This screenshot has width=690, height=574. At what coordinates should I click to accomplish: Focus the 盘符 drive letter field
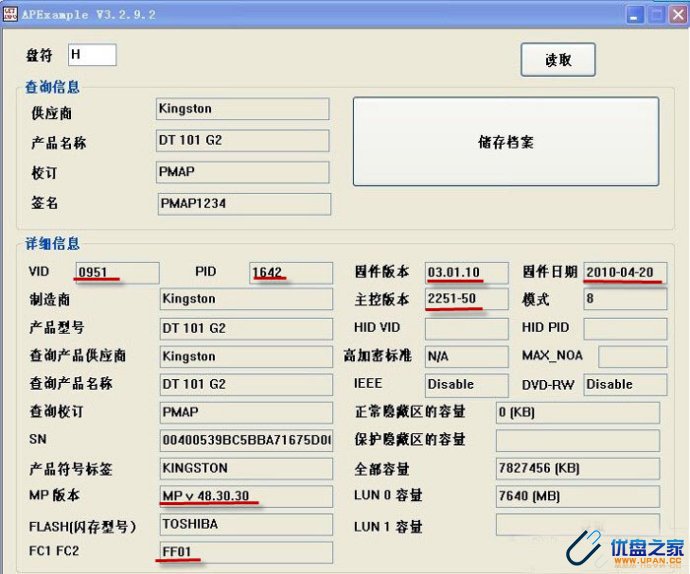click(x=92, y=55)
